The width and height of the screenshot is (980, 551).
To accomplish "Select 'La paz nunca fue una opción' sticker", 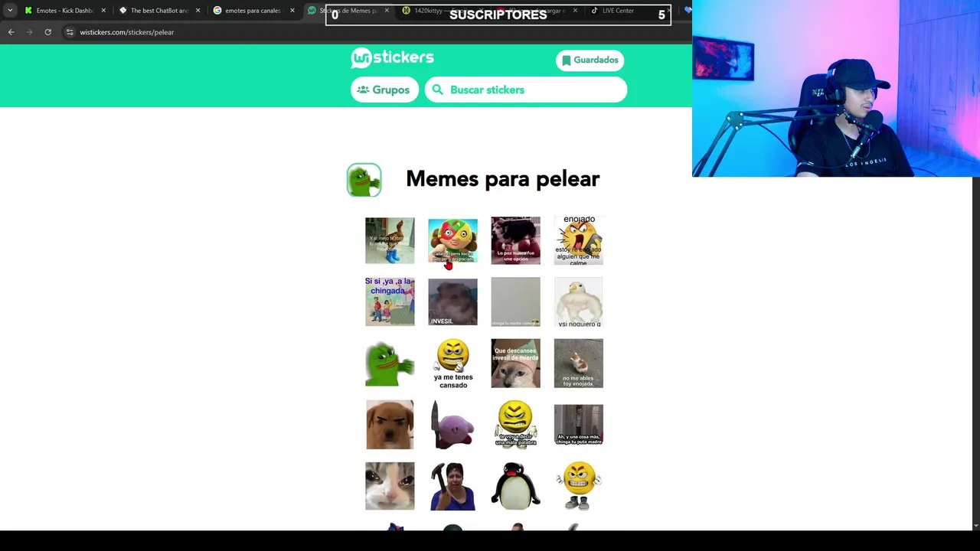I will click(515, 240).
